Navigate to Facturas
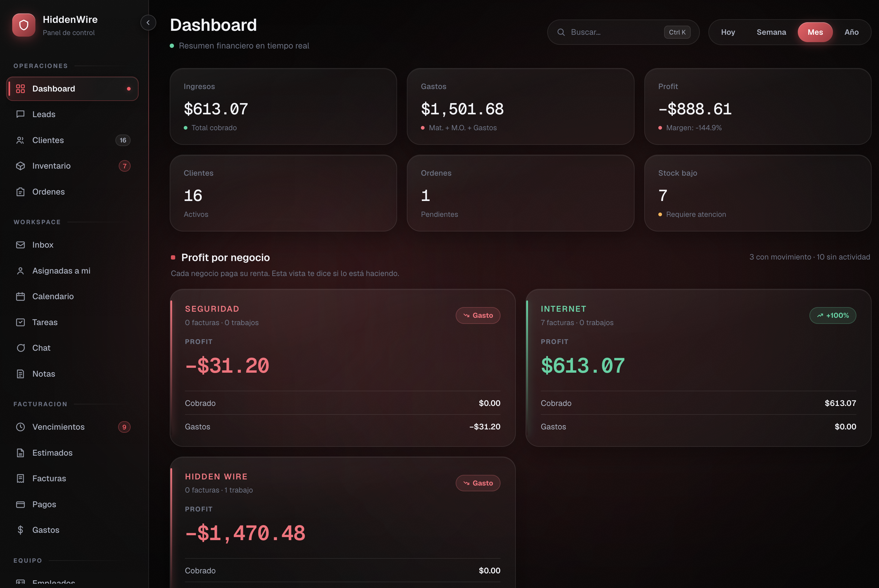 (72, 479)
